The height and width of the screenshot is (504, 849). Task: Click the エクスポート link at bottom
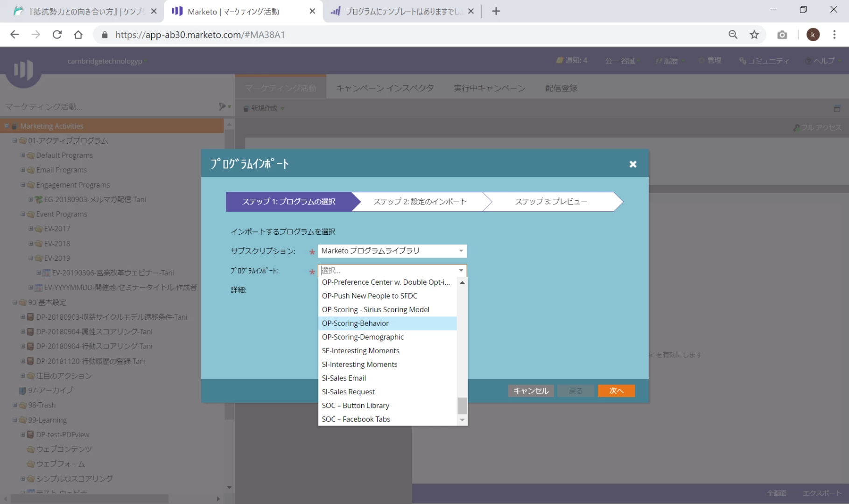click(x=821, y=493)
